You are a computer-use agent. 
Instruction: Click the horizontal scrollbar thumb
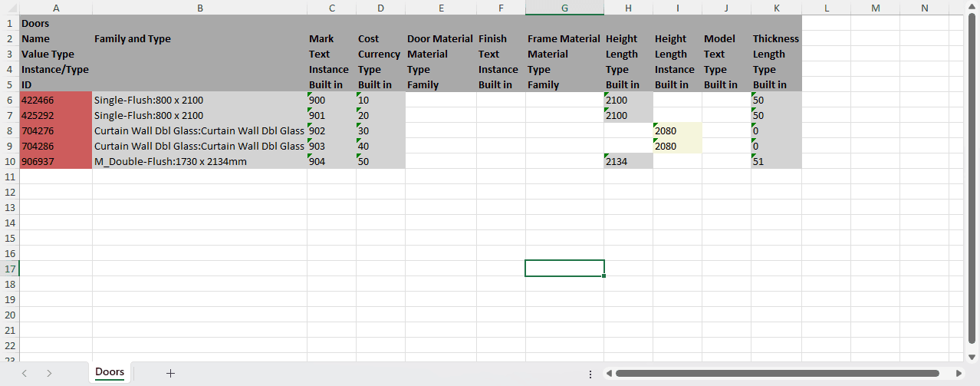[777, 374]
